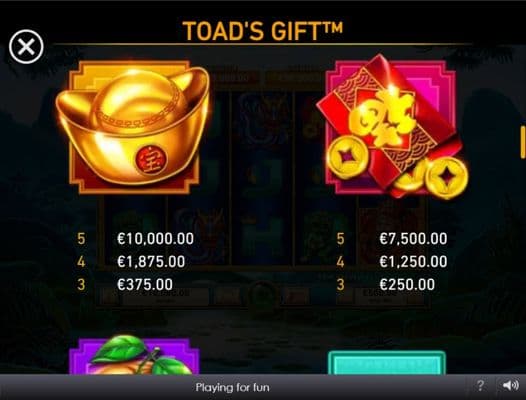Click the yellow scrollbar handle on the right edge
Image resolution: width=526 pixels, height=400 pixels.
coord(523,142)
